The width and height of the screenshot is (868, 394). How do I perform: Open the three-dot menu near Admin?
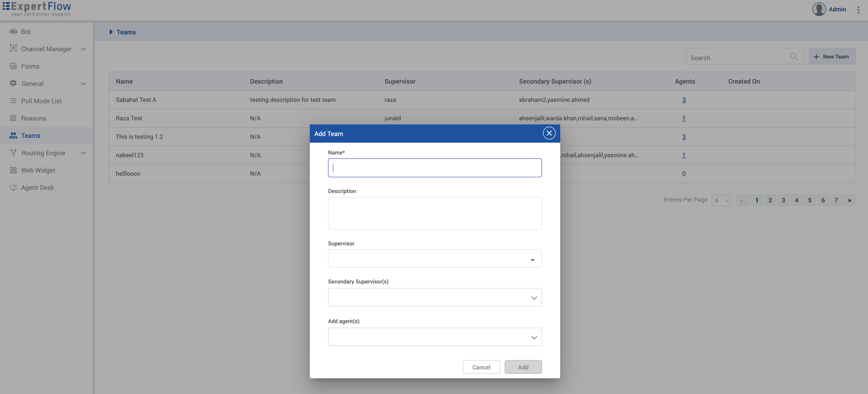858,10
